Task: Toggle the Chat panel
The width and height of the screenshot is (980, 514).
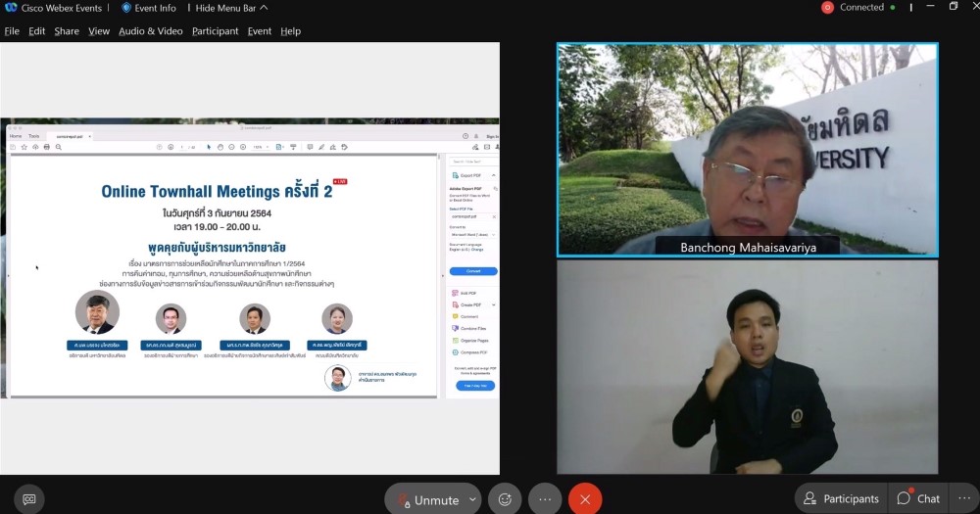Action: point(918,498)
